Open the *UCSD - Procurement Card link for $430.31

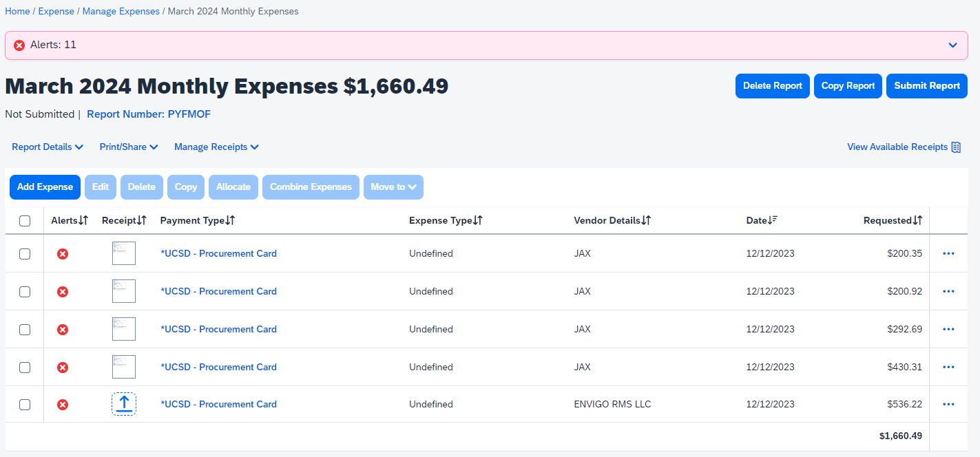(x=218, y=367)
